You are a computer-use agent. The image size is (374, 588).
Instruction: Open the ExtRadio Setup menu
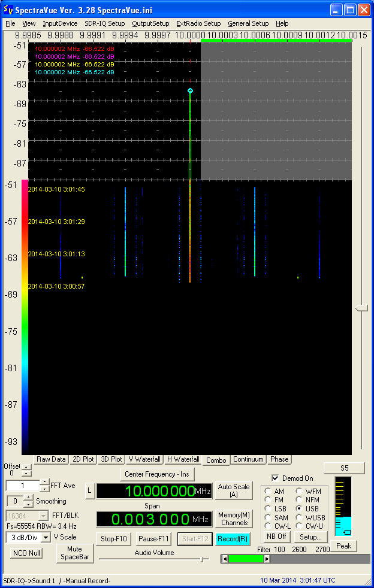pos(198,23)
